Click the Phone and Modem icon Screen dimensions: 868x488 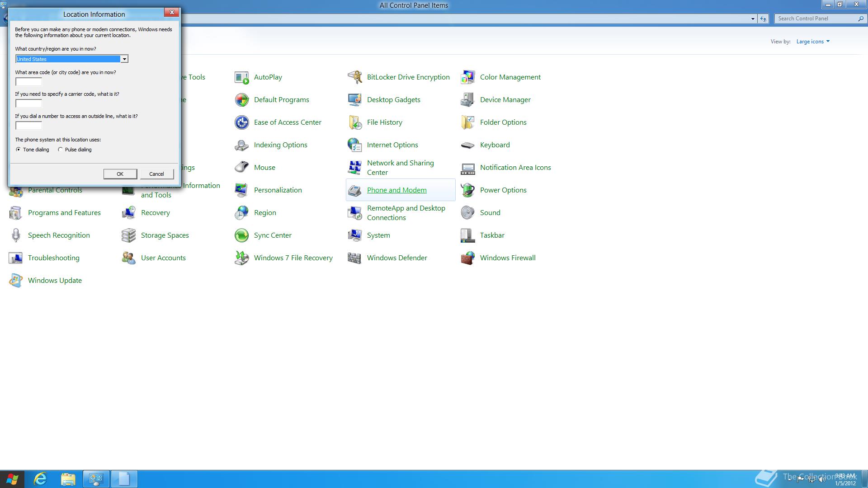point(355,190)
